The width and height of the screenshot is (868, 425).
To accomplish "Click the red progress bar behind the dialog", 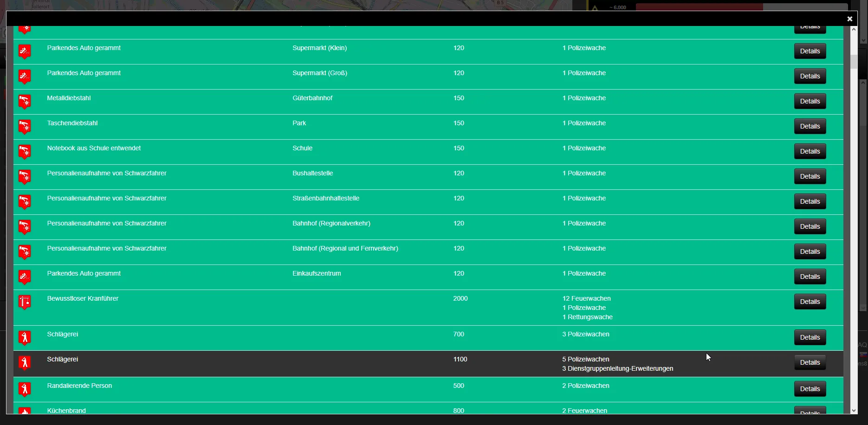I will point(699,7).
